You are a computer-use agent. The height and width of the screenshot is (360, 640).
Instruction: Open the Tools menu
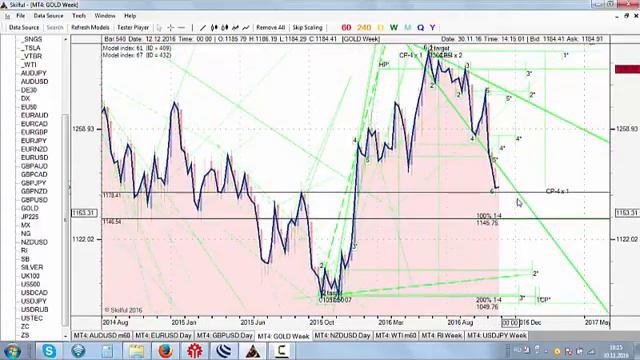[x=79, y=16]
